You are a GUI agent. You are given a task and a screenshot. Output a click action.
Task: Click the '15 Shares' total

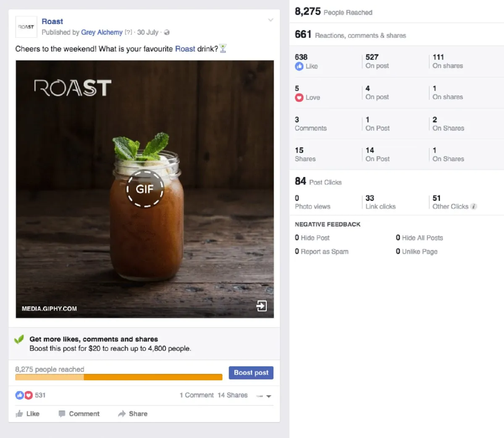[x=305, y=154]
